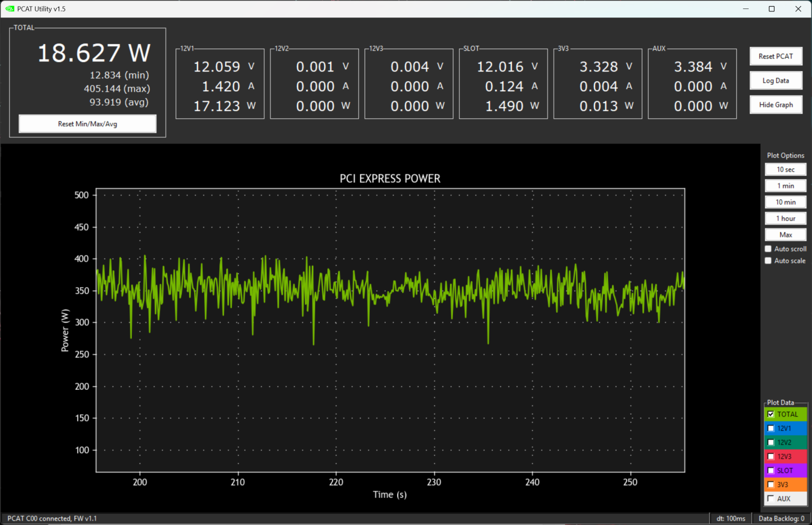Enable the Auto scale checkbox
The image size is (812, 525).
click(x=768, y=261)
